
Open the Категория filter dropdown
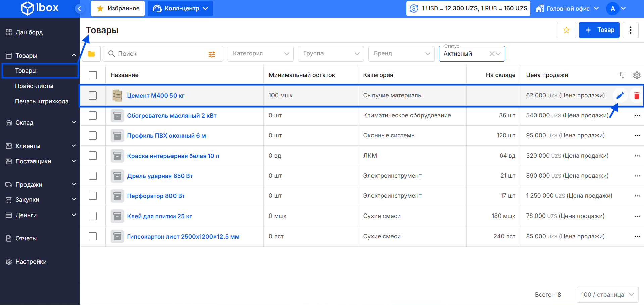point(260,54)
